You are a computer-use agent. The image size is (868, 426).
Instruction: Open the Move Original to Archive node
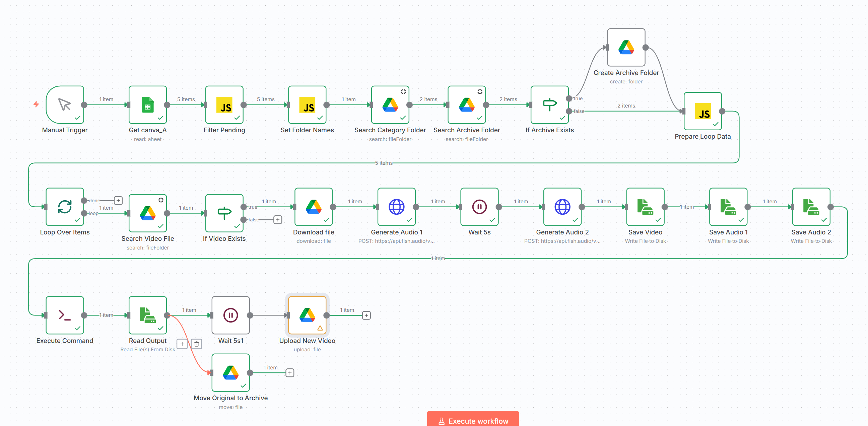click(230, 372)
